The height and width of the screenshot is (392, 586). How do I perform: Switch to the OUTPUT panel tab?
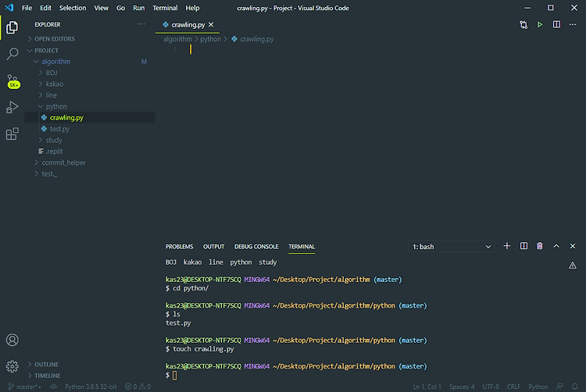(214, 247)
